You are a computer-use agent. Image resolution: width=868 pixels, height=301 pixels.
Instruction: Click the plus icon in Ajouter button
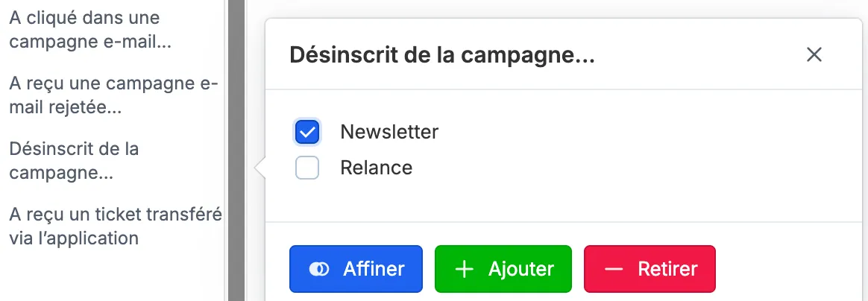click(x=464, y=269)
